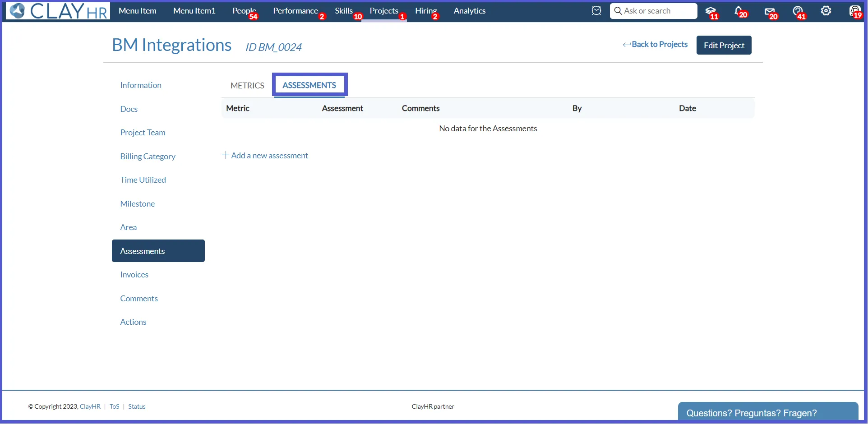Open Actions section

[134, 322]
